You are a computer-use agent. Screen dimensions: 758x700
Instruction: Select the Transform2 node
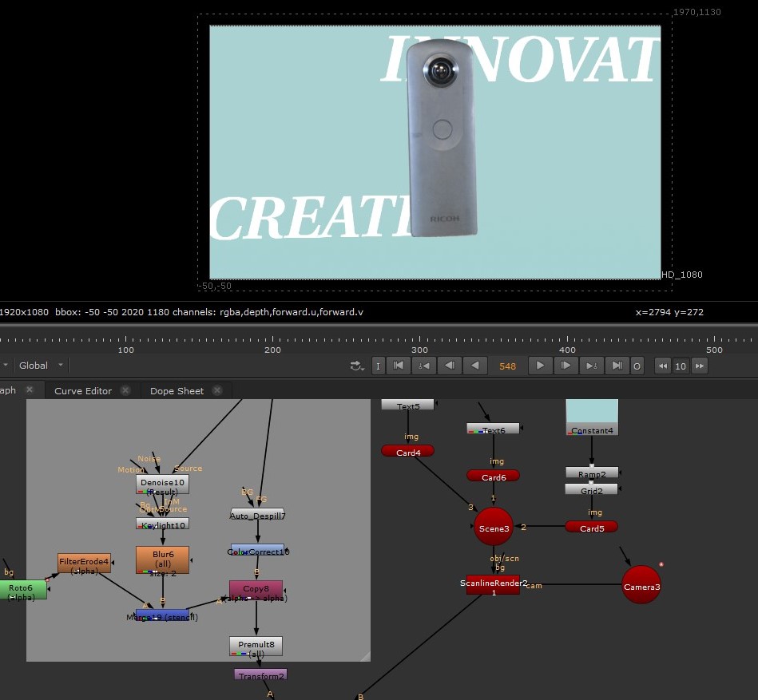click(260, 674)
